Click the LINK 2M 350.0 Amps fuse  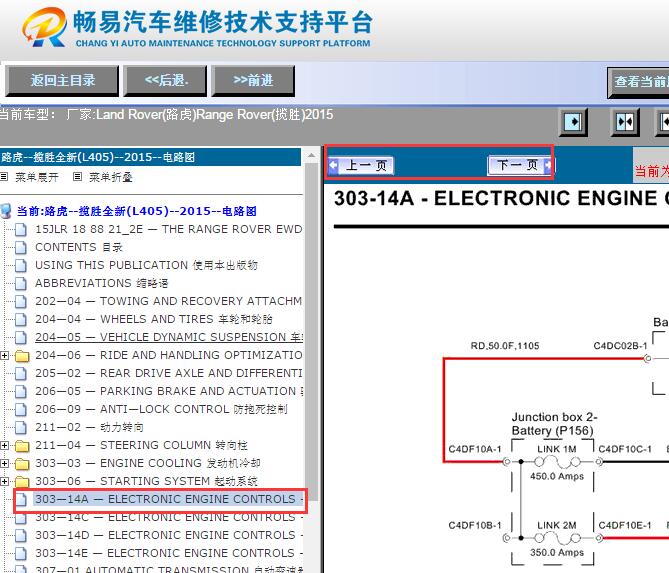click(x=557, y=539)
